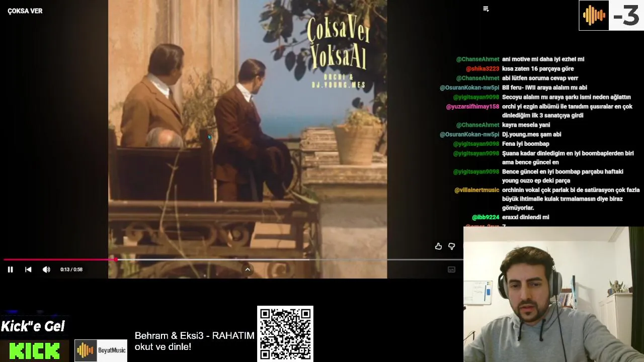The image size is (644, 362).
Task: Select @ChanseAhmet beside 'kayra mesela yani'
Action: 478,125
